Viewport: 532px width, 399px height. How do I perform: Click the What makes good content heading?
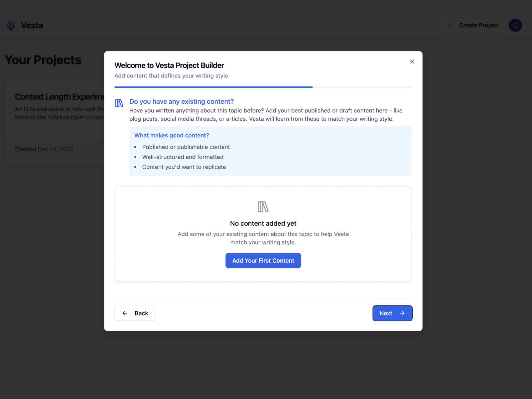(x=172, y=135)
